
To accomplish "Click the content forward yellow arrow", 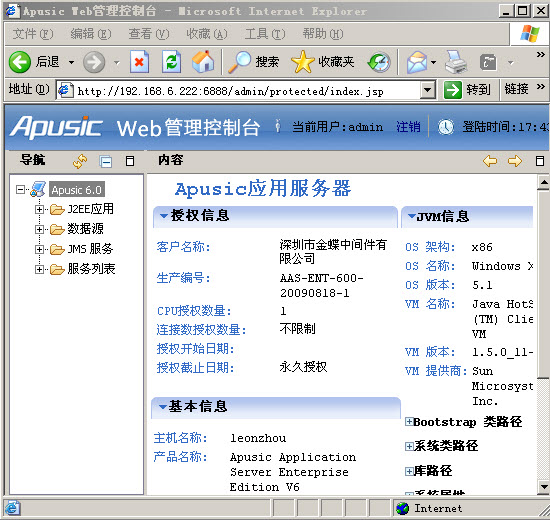I will tap(515, 161).
